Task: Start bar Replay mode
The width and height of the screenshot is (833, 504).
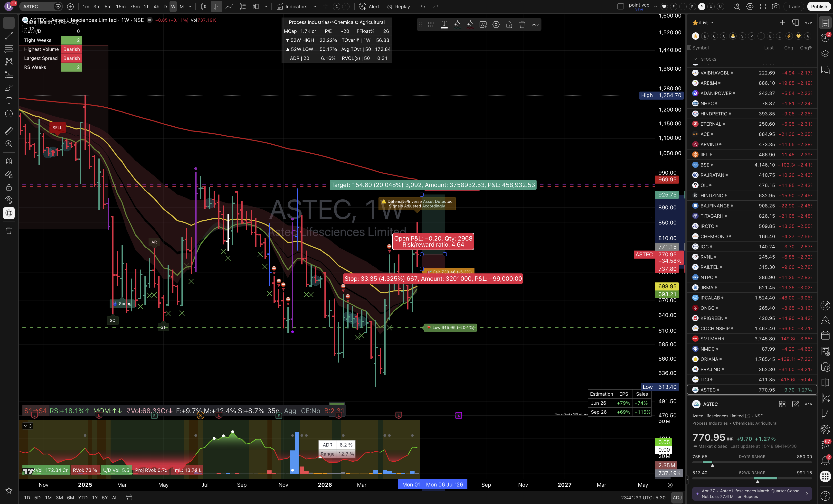Action: click(x=398, y=6)
